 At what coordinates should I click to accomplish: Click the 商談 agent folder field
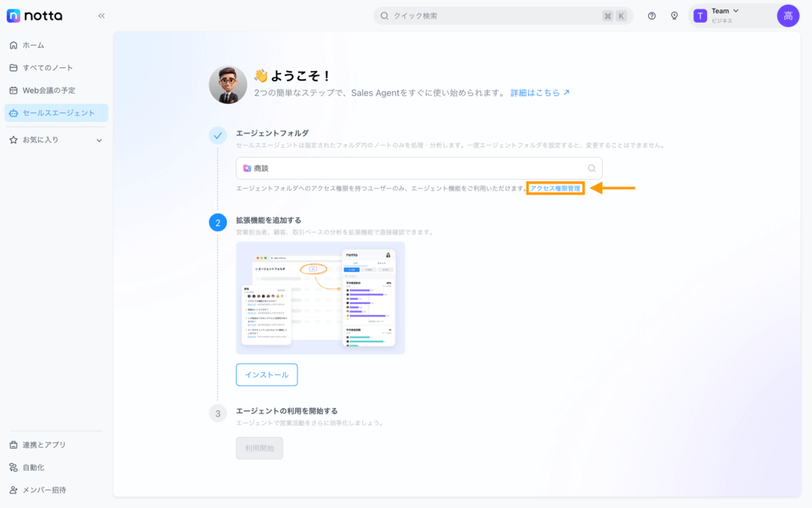419,168
